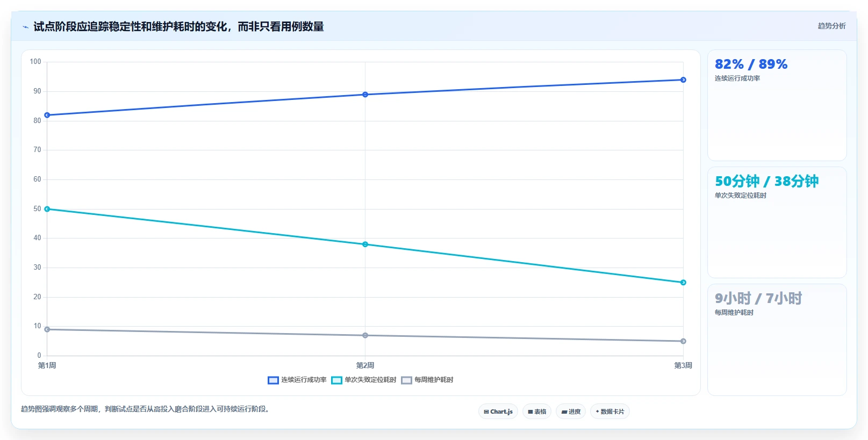Click the icon in the 进度 tag
Viewport: 868px width, 440px height.
[564, 412]
